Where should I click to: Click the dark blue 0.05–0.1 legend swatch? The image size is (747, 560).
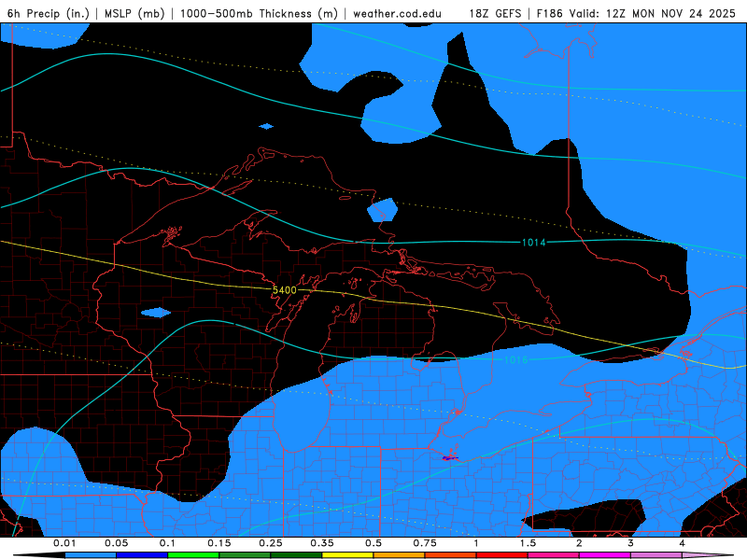(x=142, y=555)
